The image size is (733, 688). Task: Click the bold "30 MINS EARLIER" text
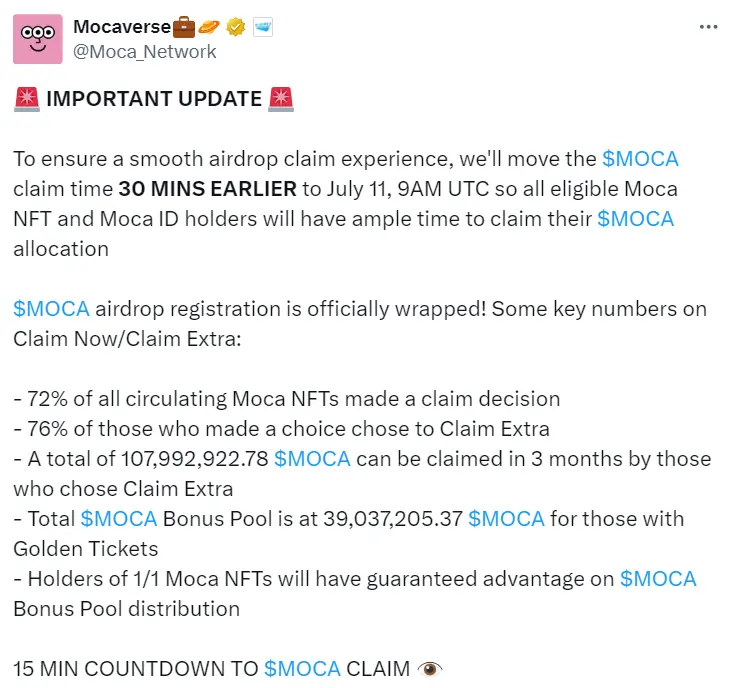click(207, 189)
